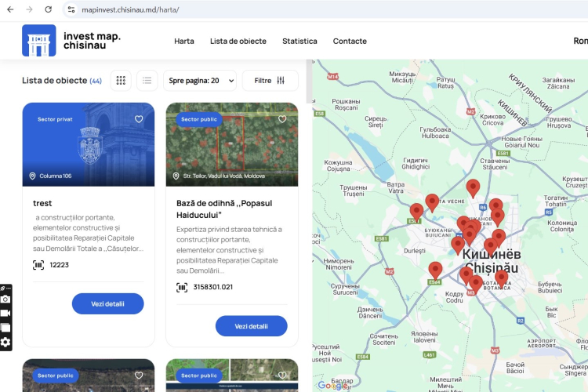Screen dimensions: 588x392
Task: Click the Columna 106 location pin icon
Action: (x=33, y=176)
